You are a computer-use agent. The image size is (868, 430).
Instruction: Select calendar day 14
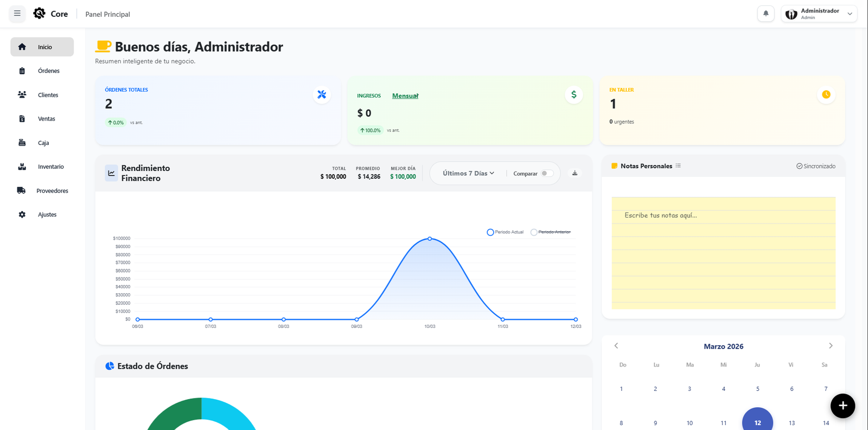(x=826, y=423)
